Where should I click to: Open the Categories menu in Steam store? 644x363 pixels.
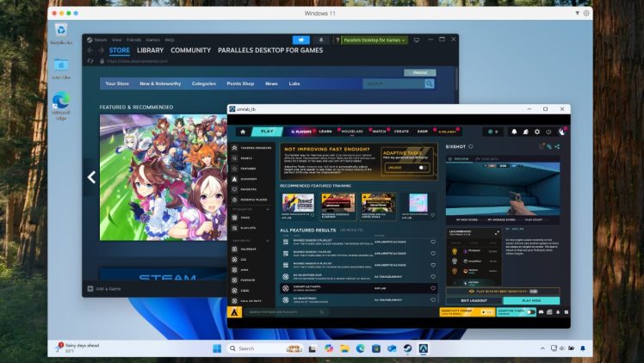coord(204,83)
